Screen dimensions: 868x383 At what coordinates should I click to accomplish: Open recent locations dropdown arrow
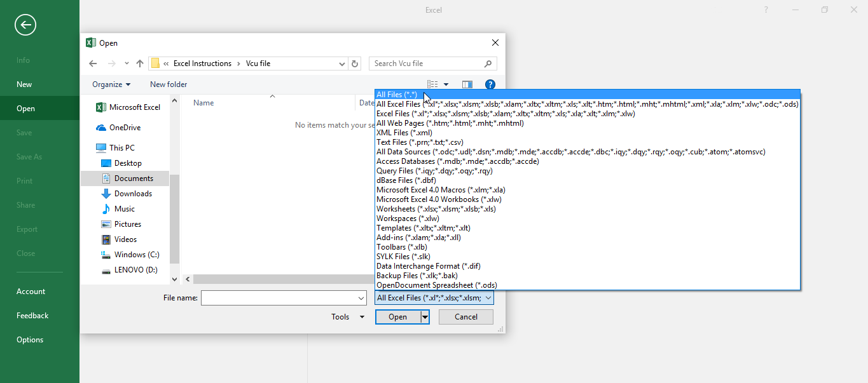pos(127,64)
